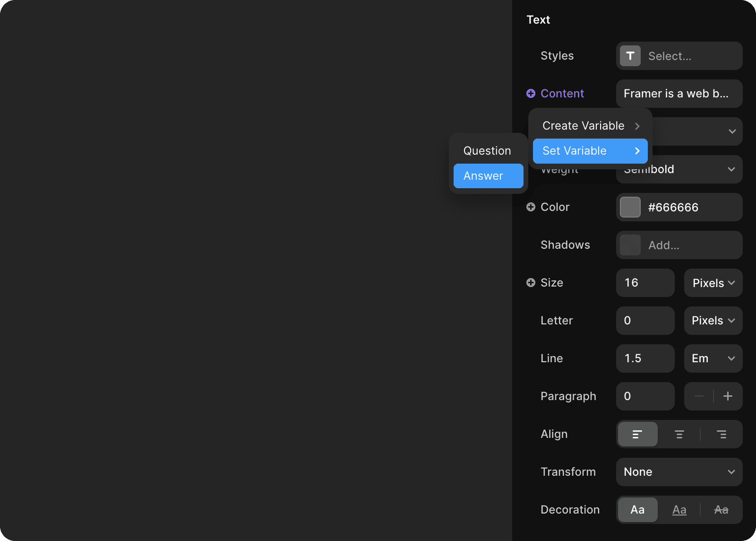Image resolution: width=756 pixels, height=541 pixels.
Task: Enable strikethrough text decoration
Action: (721, 510)
